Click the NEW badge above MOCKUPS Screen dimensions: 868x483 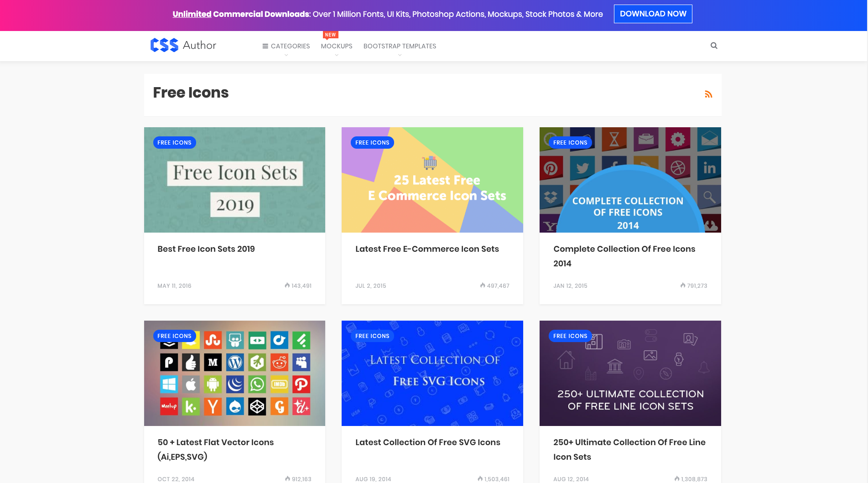330,34
